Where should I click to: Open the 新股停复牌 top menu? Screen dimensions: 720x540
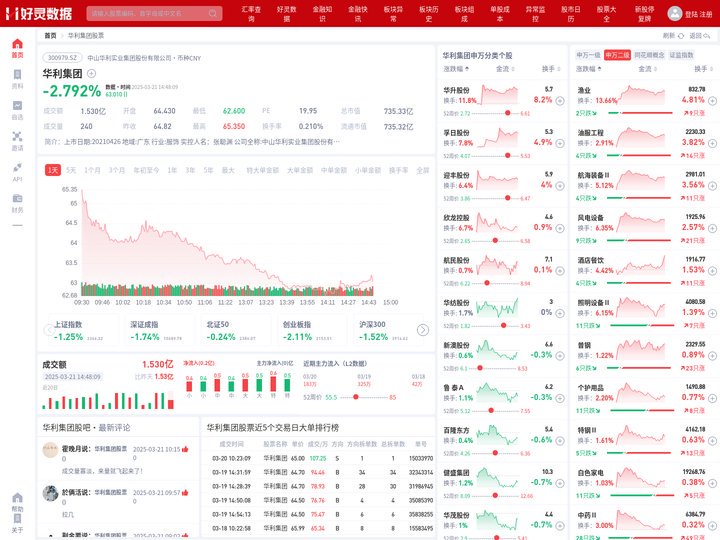[644, 14]
